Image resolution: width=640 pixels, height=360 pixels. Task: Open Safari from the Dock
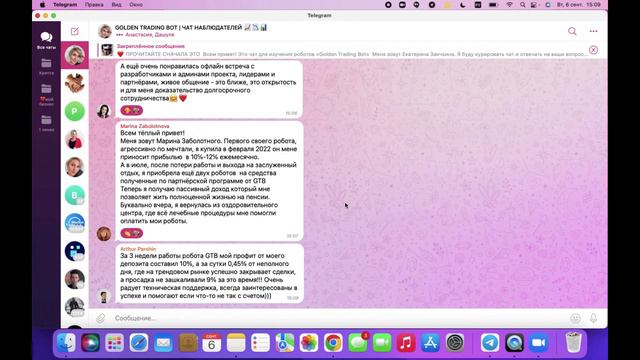click(x=139, y=342)
